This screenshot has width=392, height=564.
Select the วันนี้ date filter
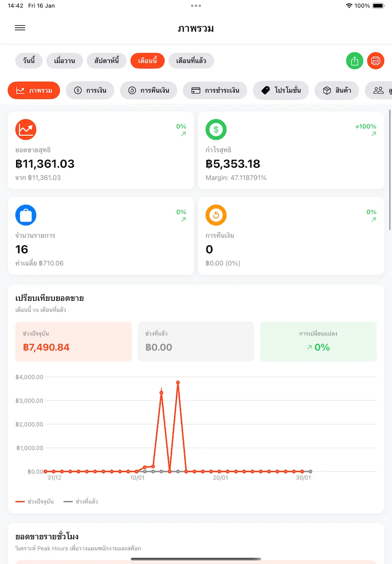coord(29,61)
